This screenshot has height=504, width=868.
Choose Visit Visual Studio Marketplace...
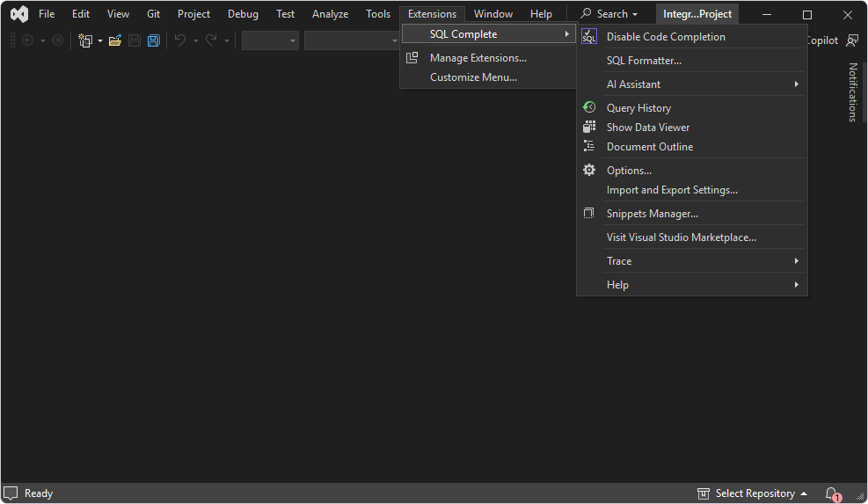coord(691,237)
